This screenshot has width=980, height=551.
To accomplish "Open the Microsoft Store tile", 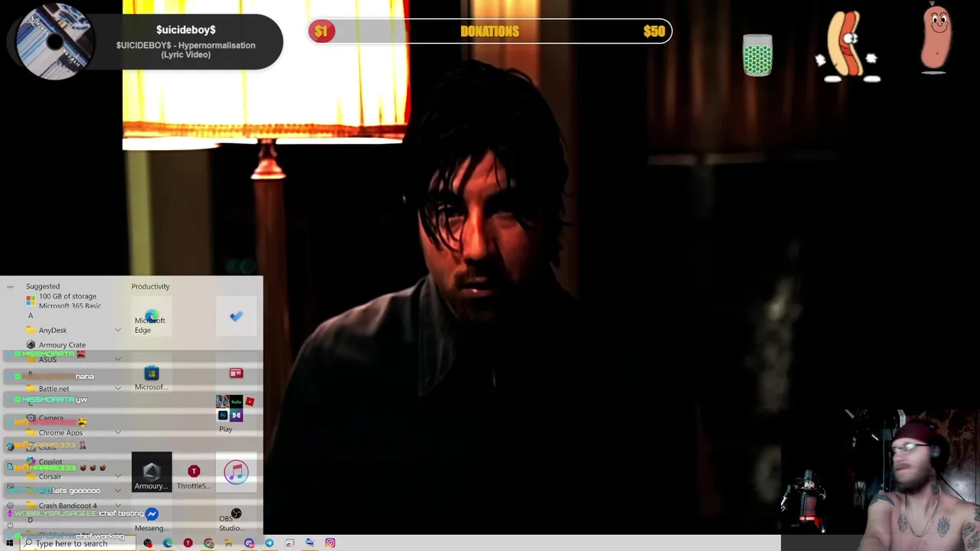I will point(151,374).
